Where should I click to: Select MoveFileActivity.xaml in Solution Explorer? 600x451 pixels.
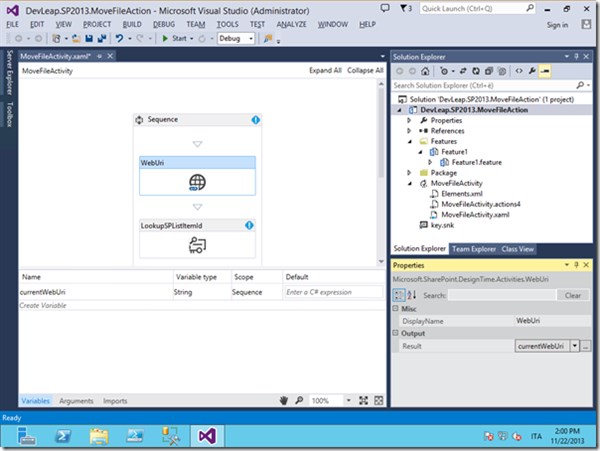[475, 215]
